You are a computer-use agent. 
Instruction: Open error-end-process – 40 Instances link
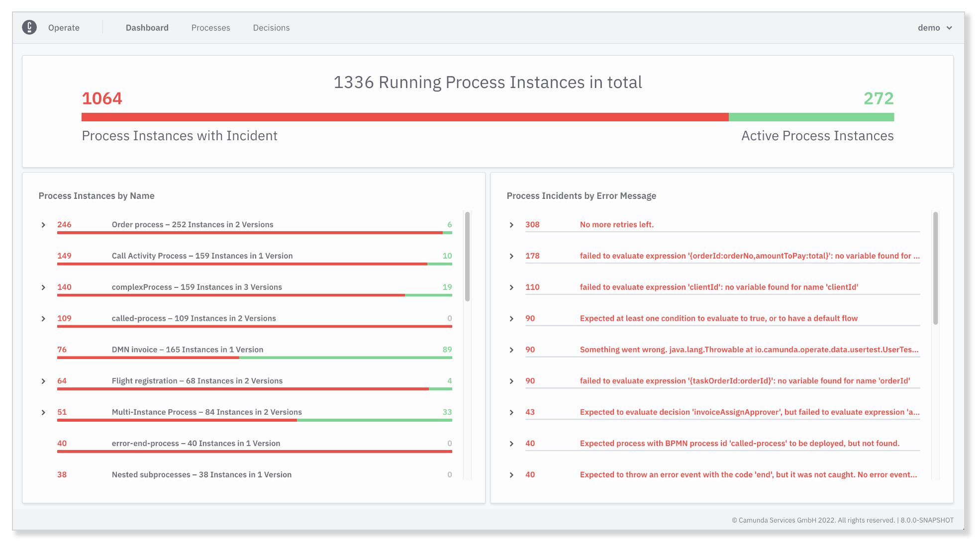click(196, 443)
